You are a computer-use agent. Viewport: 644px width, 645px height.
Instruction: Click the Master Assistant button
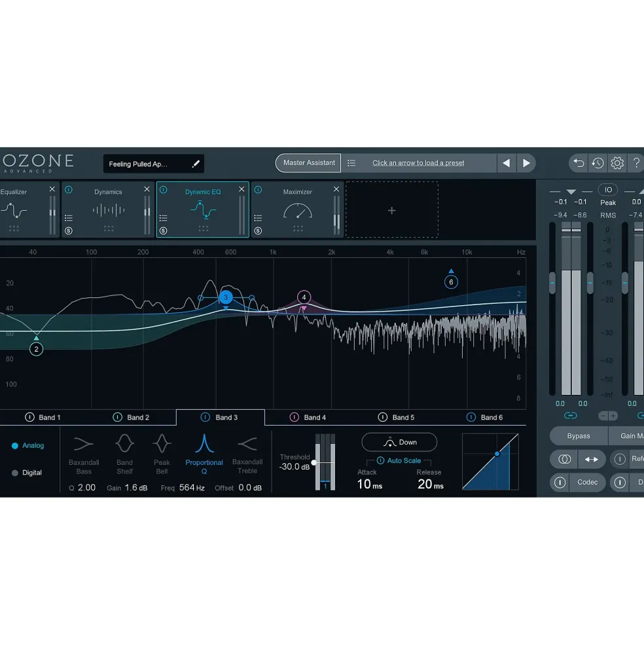coord(308,163)
